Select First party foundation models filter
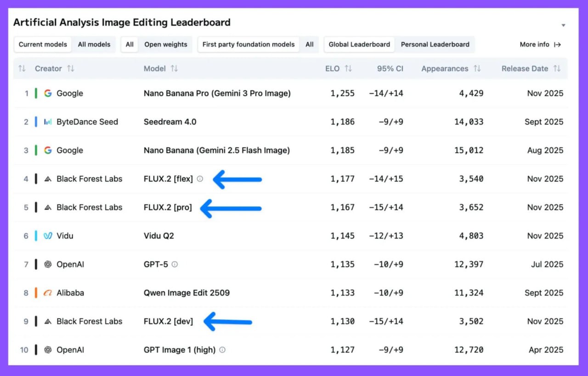 249,45
